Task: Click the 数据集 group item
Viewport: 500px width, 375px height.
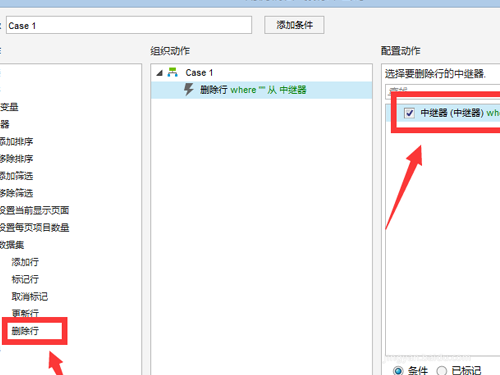Action: point(12,245)
